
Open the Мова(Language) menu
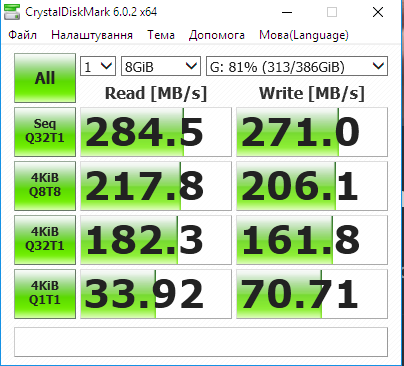click(x=304, y=35)
